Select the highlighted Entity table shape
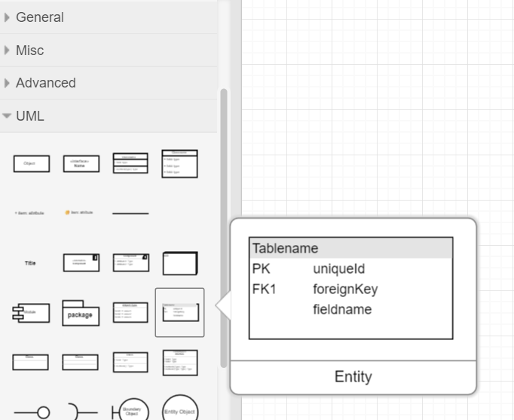The image size is (514, 420). 180,312
